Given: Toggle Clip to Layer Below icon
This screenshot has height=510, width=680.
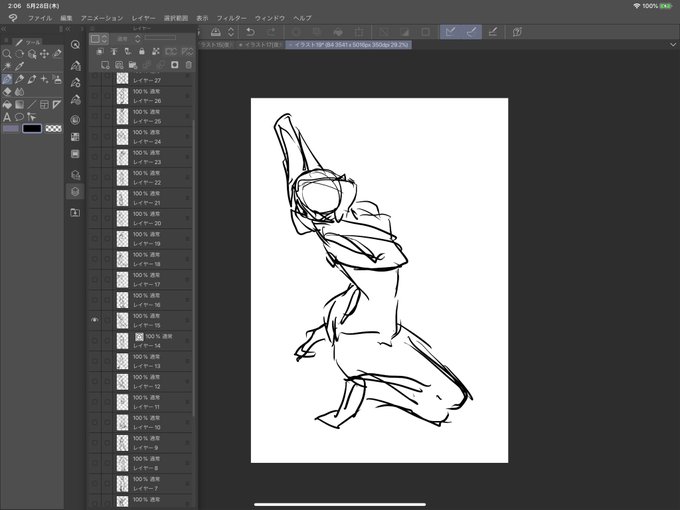Looking at the screenshot, I should [100, 52].
